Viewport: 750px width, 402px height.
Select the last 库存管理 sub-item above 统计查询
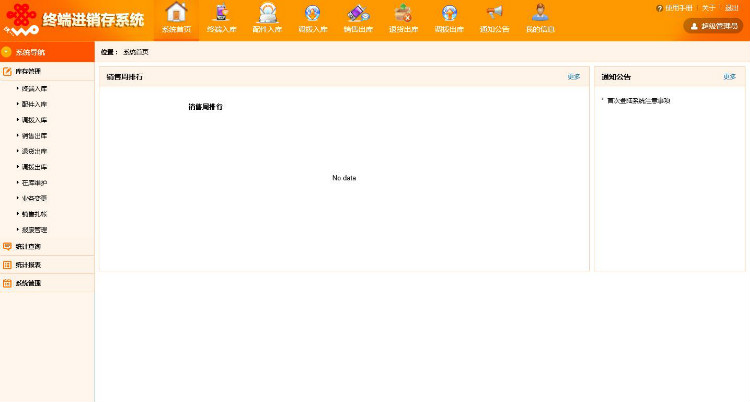click(x=34, y=230)
